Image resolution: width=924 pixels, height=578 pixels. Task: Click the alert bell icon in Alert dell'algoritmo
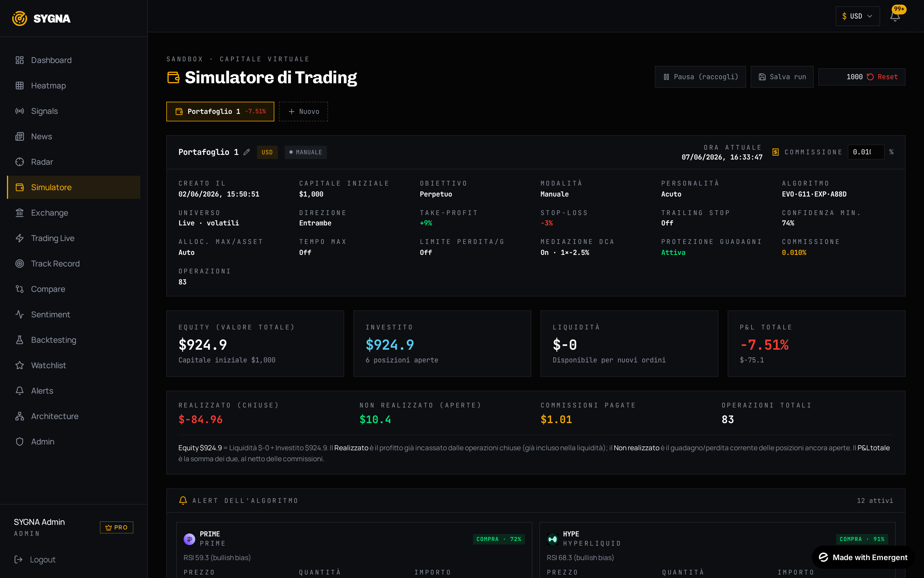click(x=183, y=500)
